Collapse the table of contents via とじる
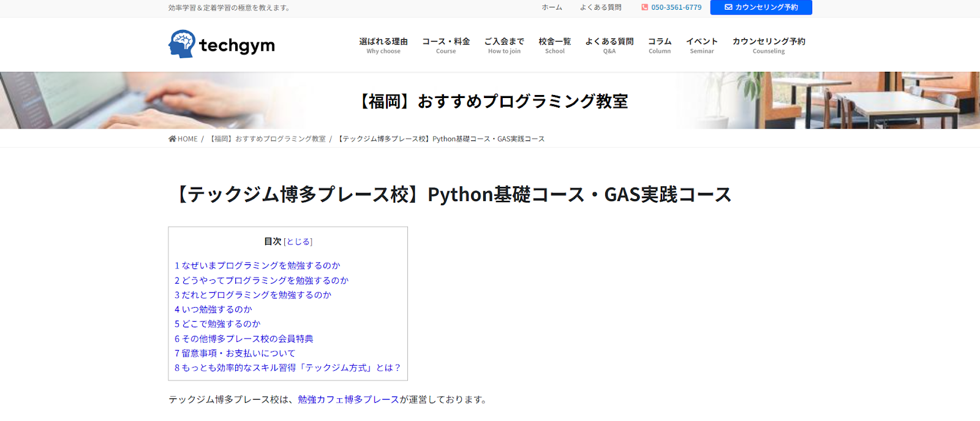The height and width of the screenshot is (421, 980). coord(298,242)
